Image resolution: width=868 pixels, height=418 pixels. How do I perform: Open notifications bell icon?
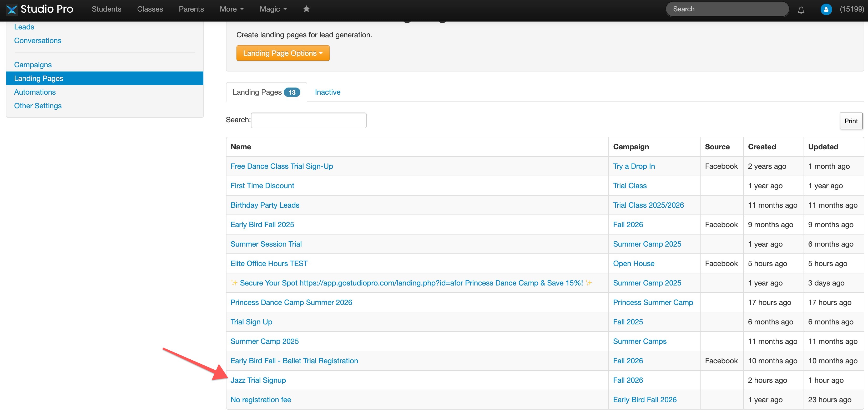(801, 10)
